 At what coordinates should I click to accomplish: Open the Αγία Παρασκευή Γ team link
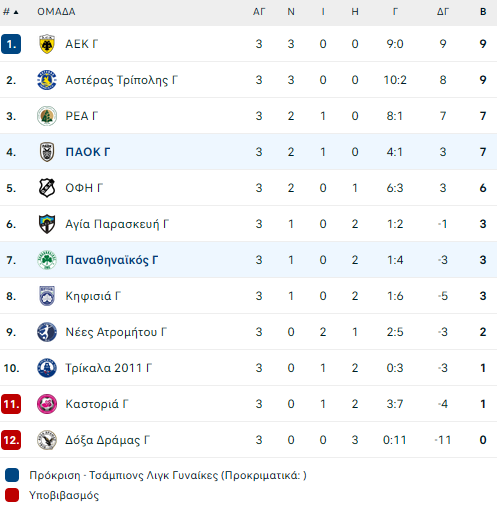click(x=117, y=224)
